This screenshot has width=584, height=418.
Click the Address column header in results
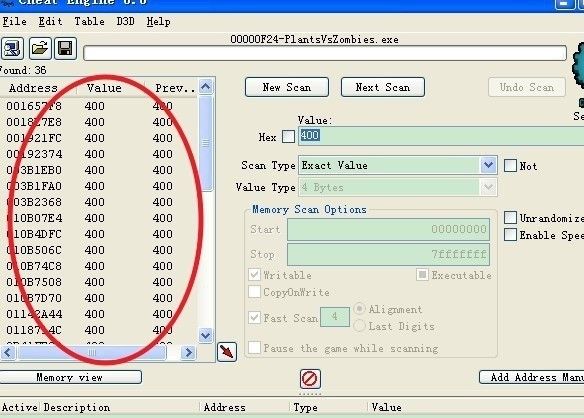click(x=38, y=88)
